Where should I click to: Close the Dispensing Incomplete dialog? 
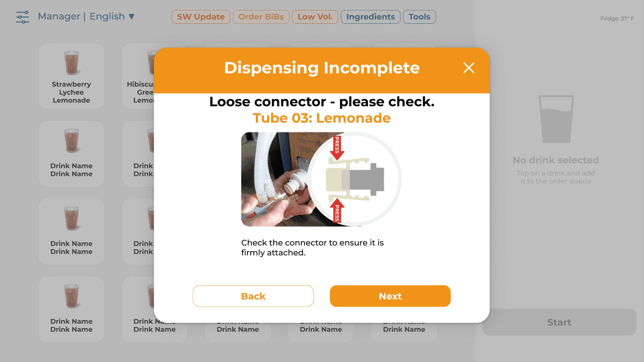(x=469, y=68)
